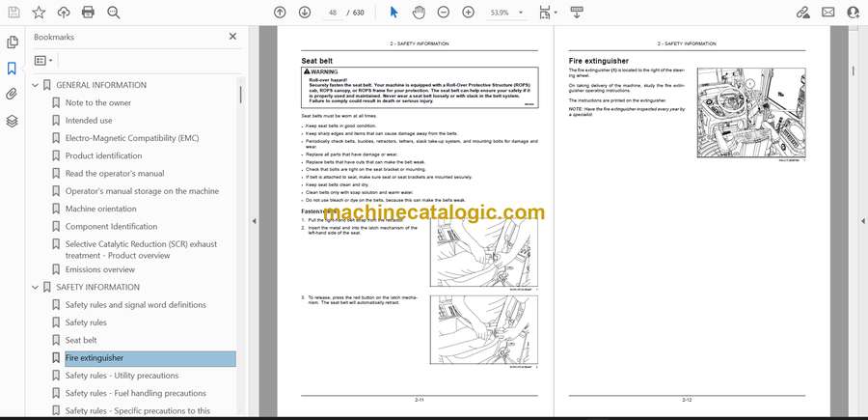Click the Print file icon
This screenshot has width=868, height=420.
(89, 13)
